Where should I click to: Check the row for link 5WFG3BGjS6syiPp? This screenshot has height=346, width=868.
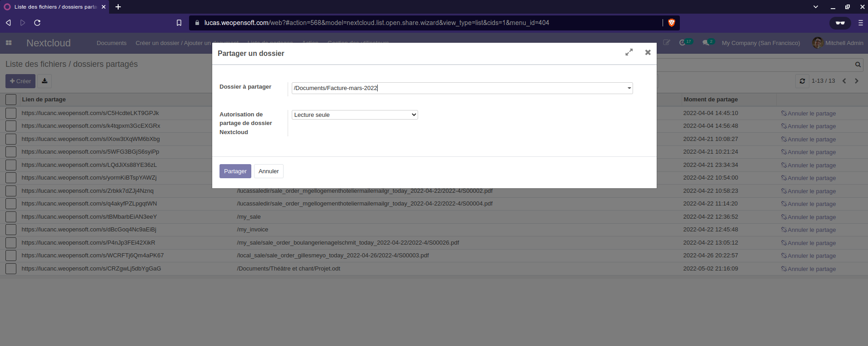pos(11,152)
